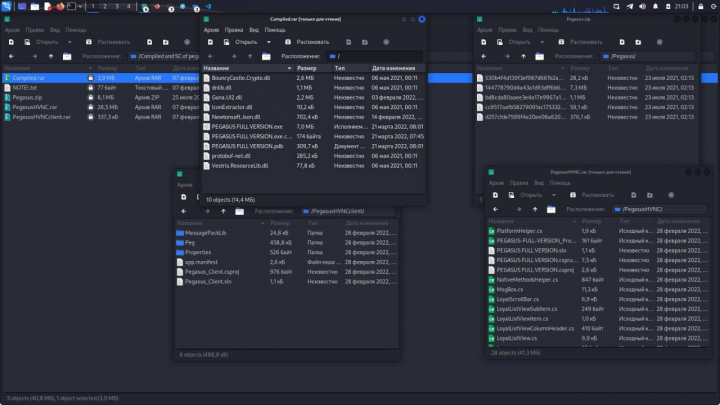The image size is (720, 405).
Task: Select PEGASUS FULL VERSION.exe file row
Action: coord(314,127)
